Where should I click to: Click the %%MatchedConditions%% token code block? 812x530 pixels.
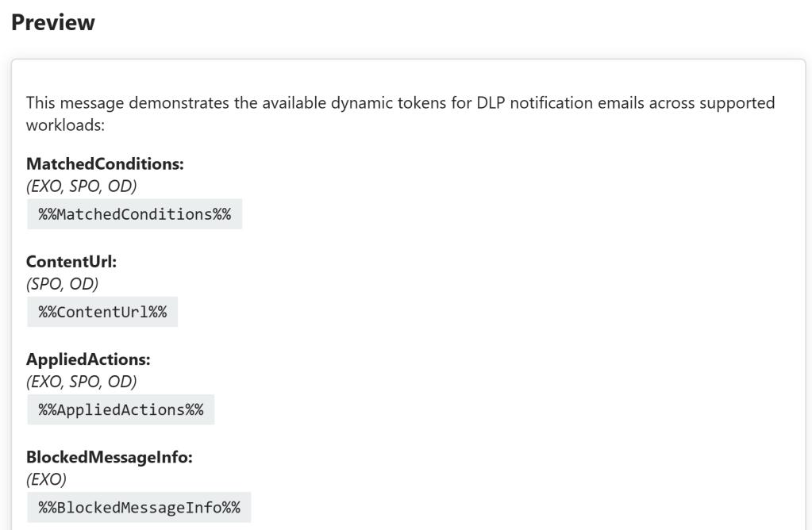coord(134,215)
